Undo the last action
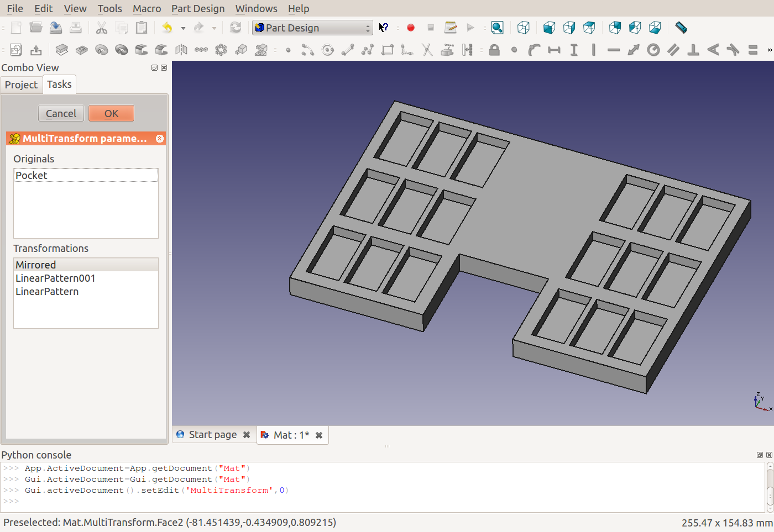Image resolution: width=774 pixels, height=532 pixels. point(167,28)
